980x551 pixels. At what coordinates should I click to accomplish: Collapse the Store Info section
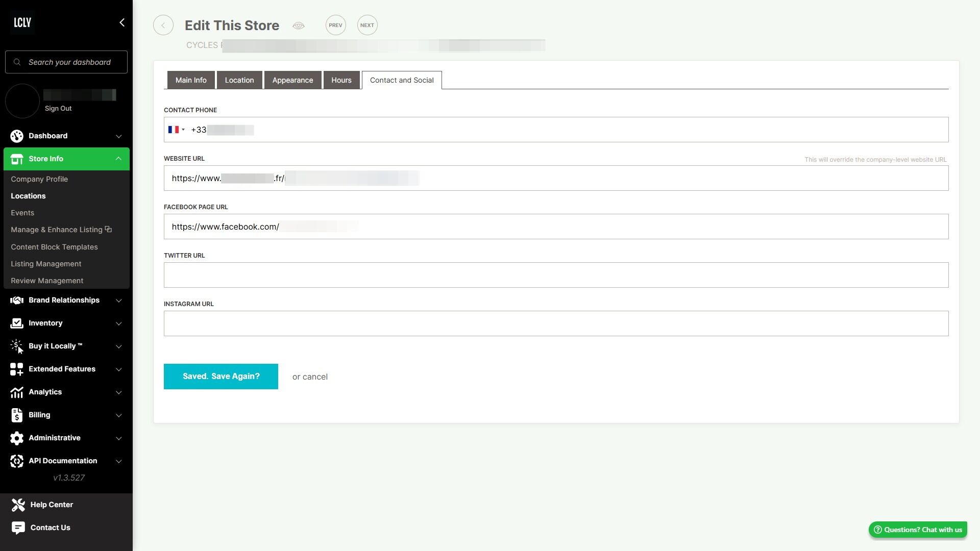coord(118,159)
